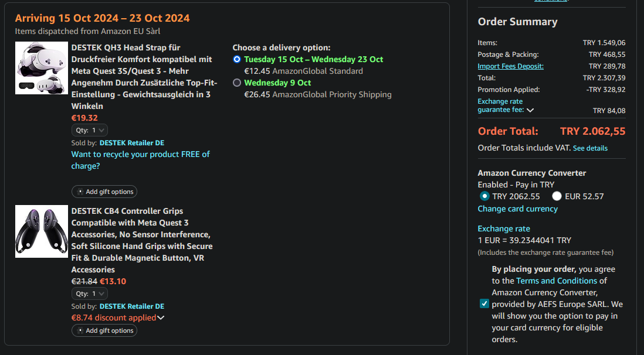Open quantity dropdown for the Controller Grips
Image resolution: width=644 pixels, height=355 pixels.
click(89, 293)
